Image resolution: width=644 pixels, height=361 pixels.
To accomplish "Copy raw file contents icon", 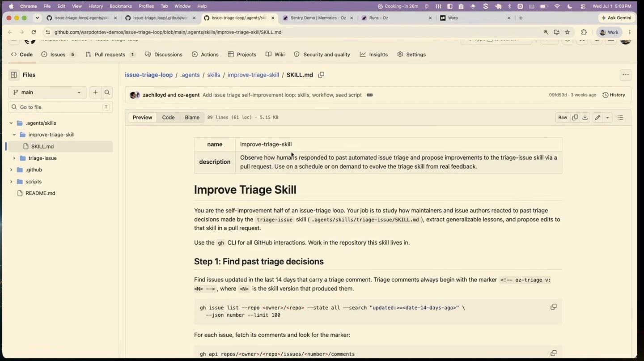I will pyautogui.click(x=575, y=117).
